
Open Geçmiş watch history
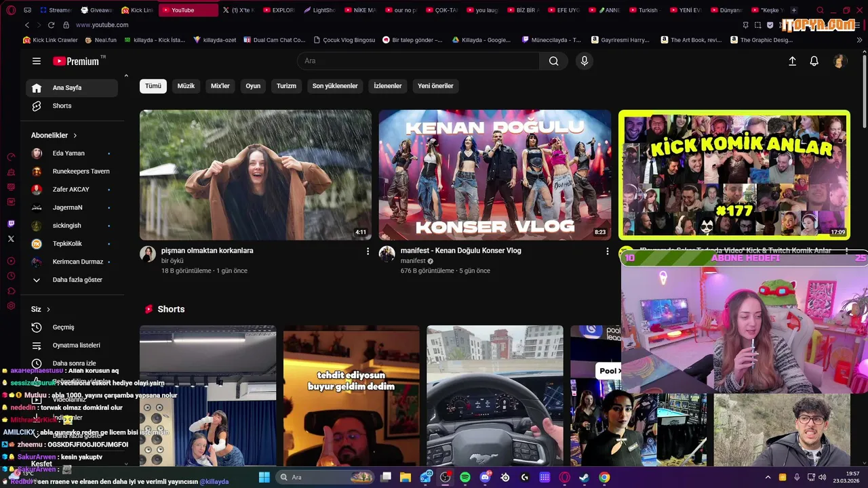tap(72, 327)
